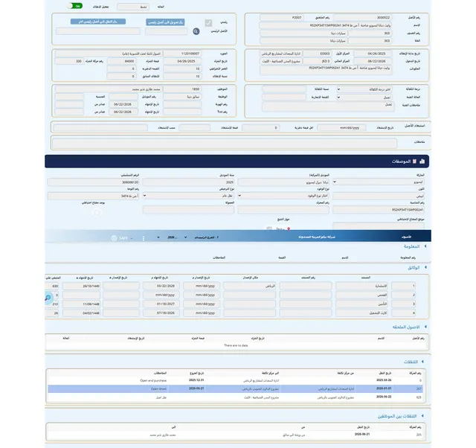Click the status field showing نشط at the top

click(133, 7)
